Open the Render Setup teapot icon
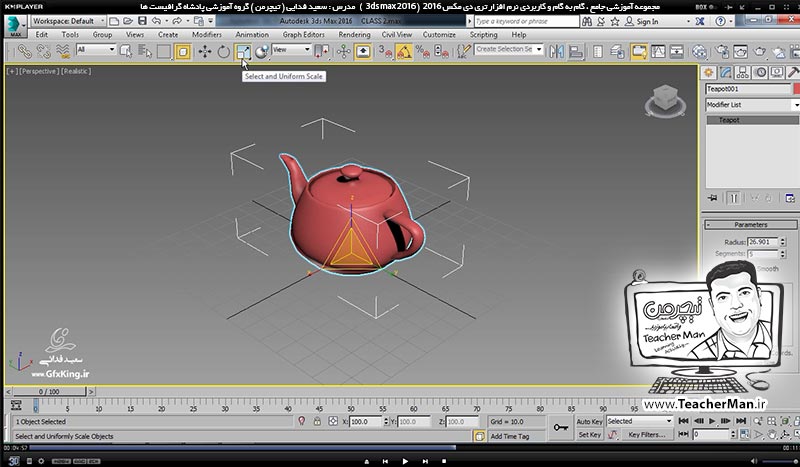 click(721, 51)
